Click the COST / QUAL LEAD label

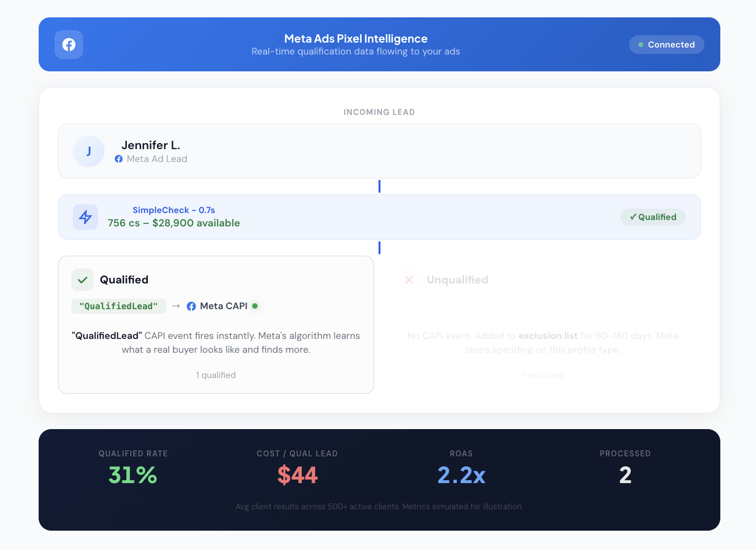[297, 453]
